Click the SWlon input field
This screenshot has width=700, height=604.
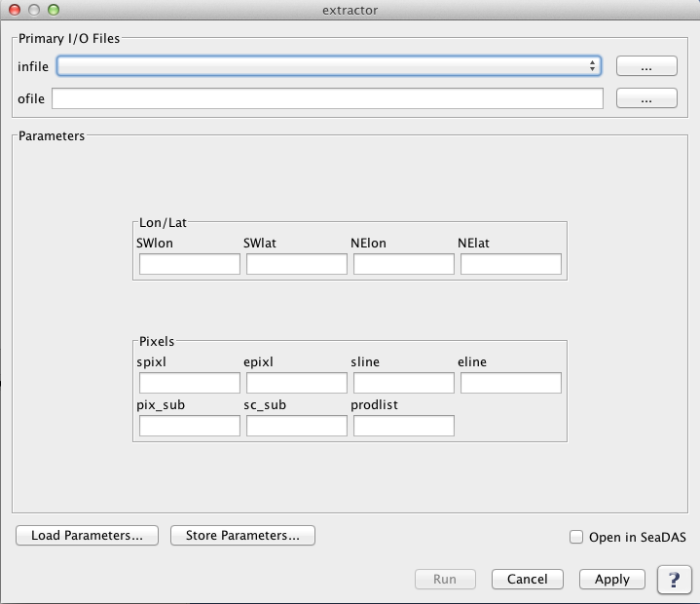click(x=190, y=264)
